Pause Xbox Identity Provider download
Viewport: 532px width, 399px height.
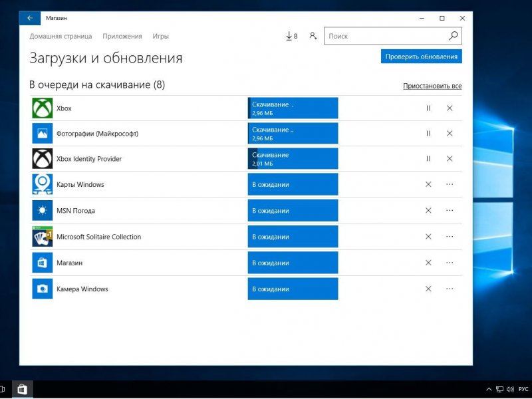pyautogui.click(x=428, y=158)
